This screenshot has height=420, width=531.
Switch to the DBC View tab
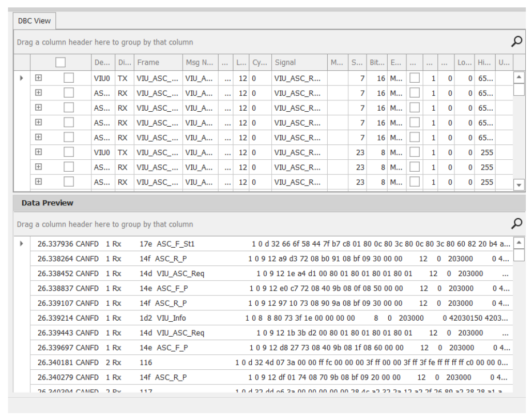pos(34,21)
